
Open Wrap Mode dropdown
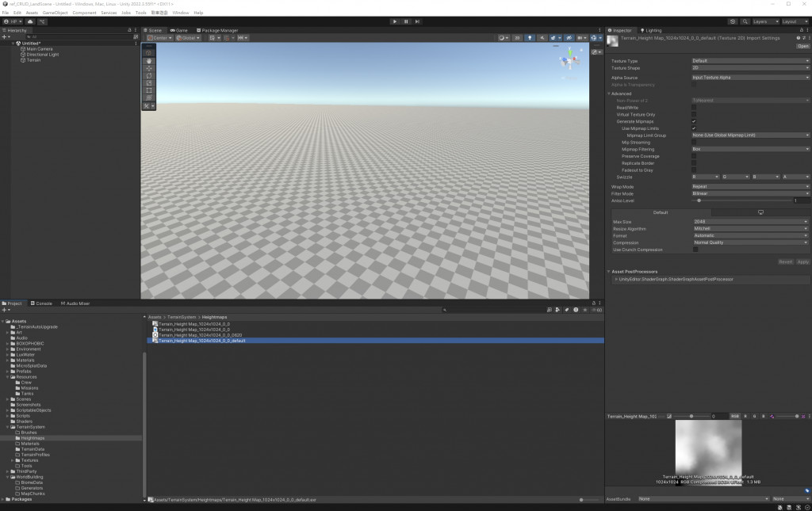(x=750, y=187)
